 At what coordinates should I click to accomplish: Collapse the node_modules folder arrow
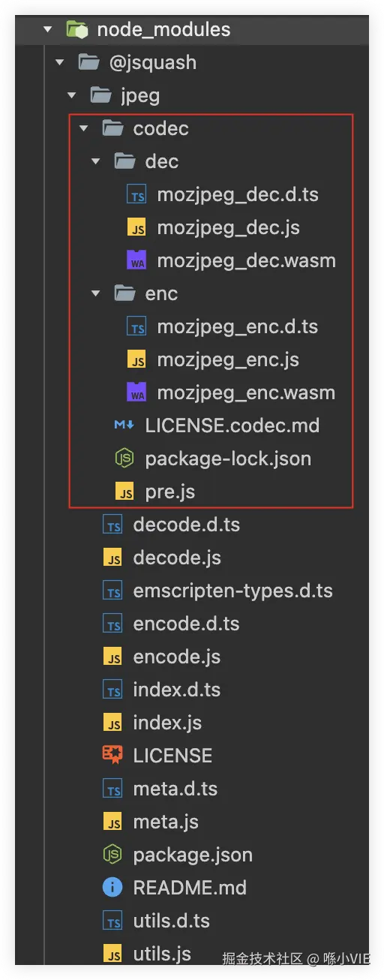pos(48,30)
